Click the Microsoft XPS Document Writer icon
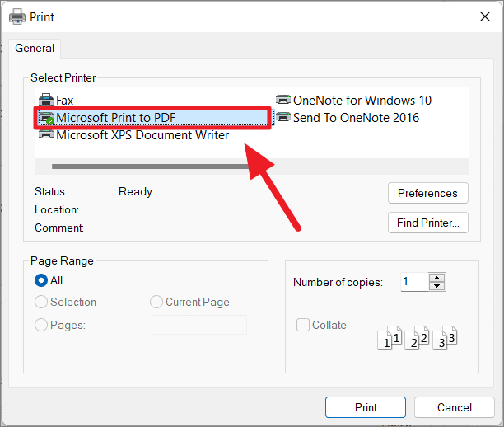504x427 pixels. coord(46,134)
